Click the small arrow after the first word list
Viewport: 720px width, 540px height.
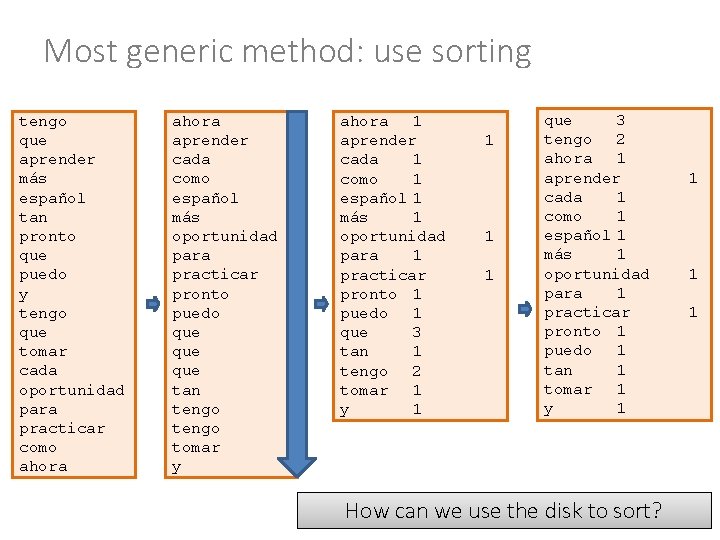tap(152, 303)
